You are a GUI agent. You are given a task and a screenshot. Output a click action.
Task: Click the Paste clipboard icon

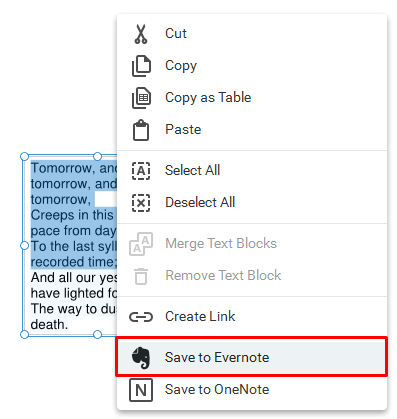coord(141,130)
